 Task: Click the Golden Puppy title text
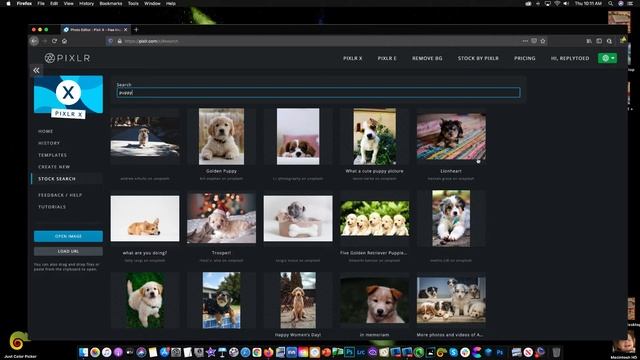tap(221, 171)
